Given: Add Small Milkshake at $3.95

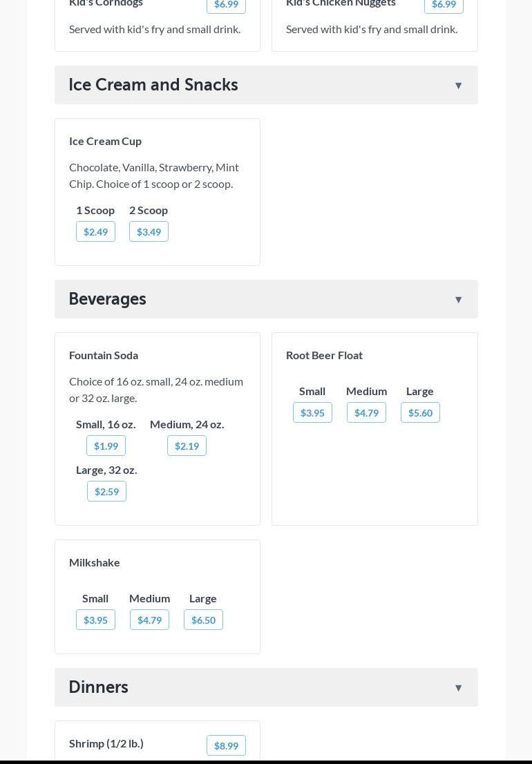Looking at the screenshot, I should 95,620.
